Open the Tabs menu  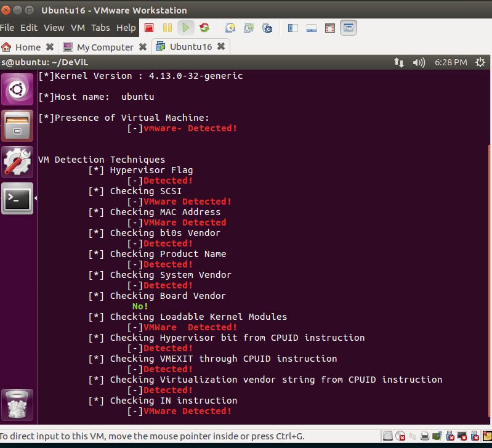pos(100,28)
